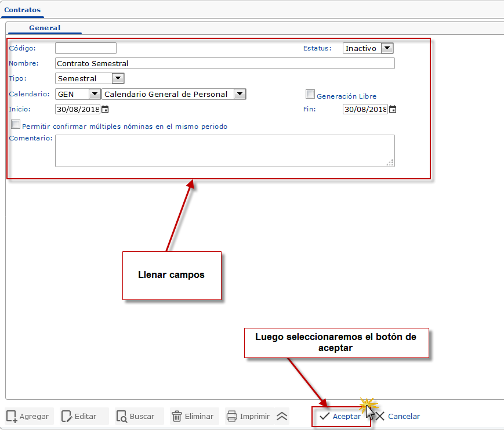Switch to the Contratos tab

pyautogui.click(x=23, y=10)
